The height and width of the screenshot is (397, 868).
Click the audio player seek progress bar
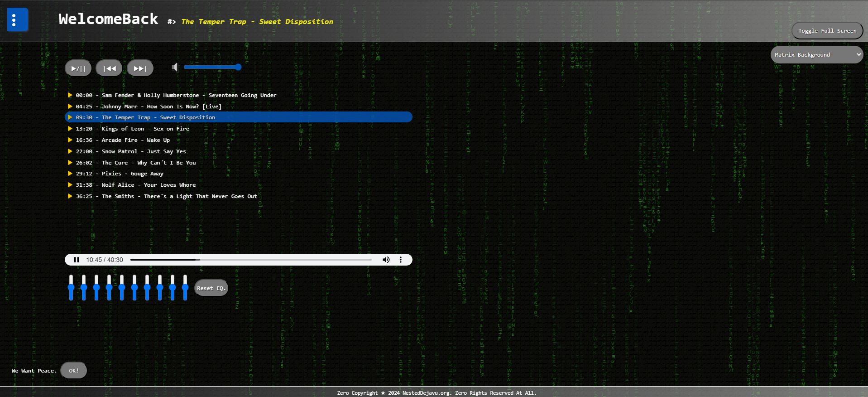tap(251, 260)
